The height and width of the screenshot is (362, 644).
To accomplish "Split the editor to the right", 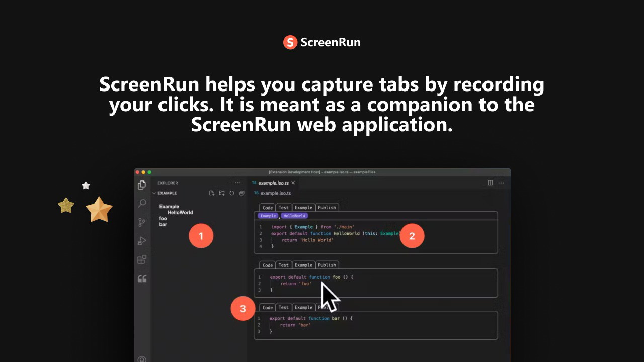I will (490, 183).
